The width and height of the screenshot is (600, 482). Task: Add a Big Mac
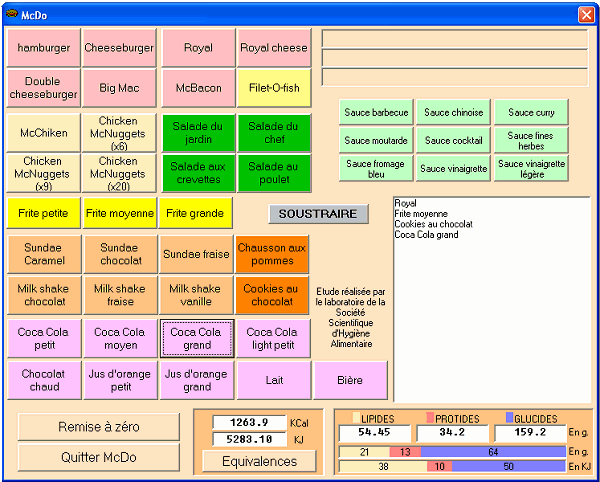click(119, 88)
